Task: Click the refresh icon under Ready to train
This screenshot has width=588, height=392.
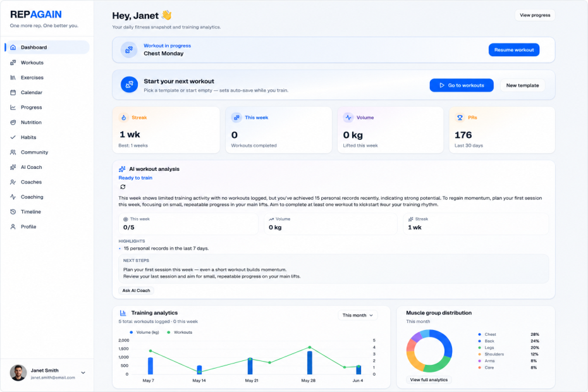Action: click(x=123, y=187)
